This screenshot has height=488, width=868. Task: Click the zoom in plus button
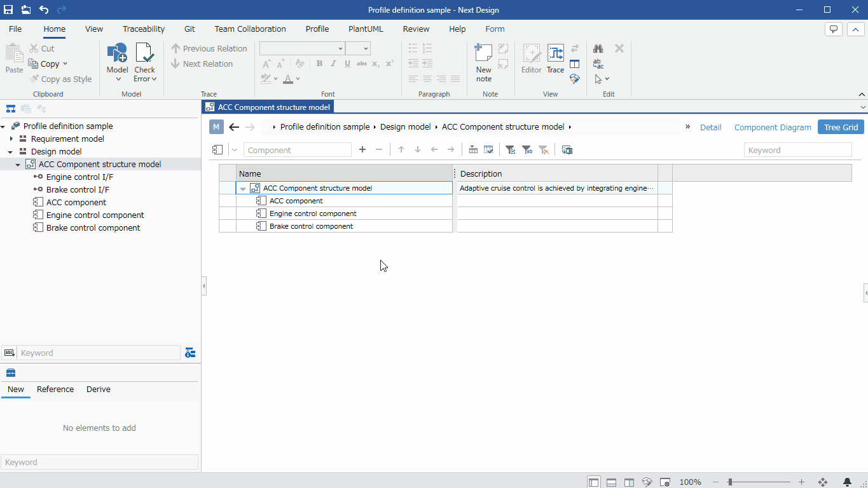pyautogui.click(x=801, y=482)
